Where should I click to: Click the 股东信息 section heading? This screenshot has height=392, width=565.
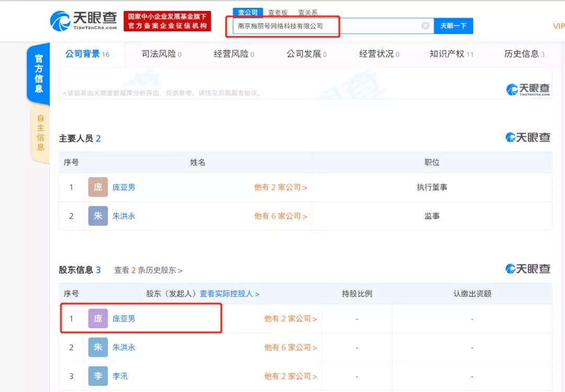click(80, 270)
